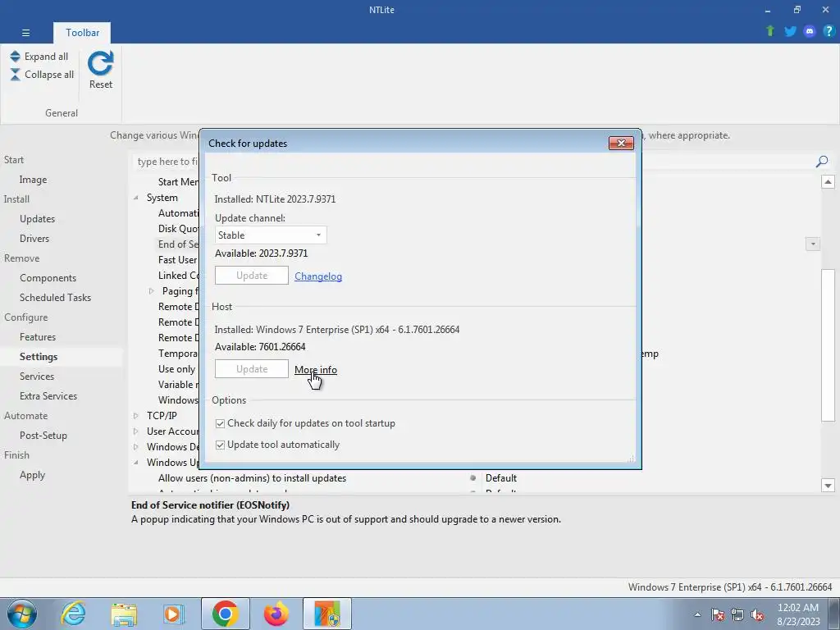Screen dimensions: 840x630
Task: Click the settings list scroll up arrow
Action: point(828,181)
